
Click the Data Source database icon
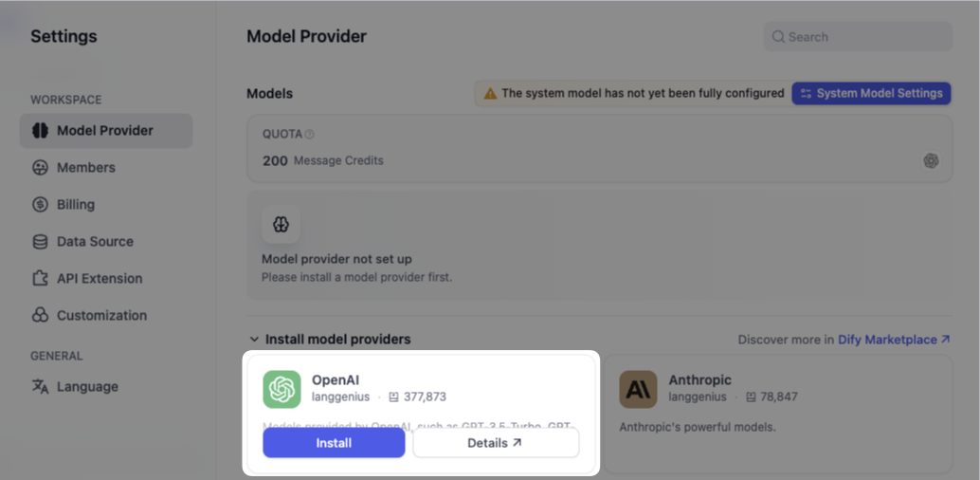pos(40,242)
